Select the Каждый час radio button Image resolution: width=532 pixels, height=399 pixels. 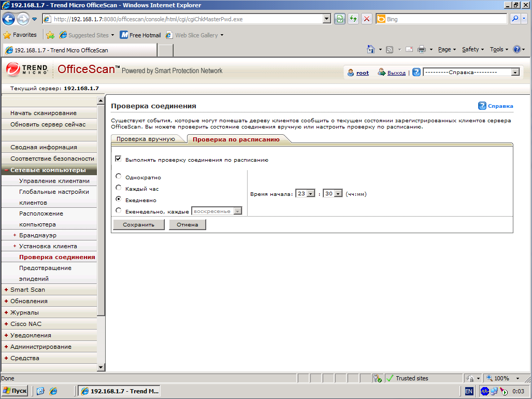point(119,187)
